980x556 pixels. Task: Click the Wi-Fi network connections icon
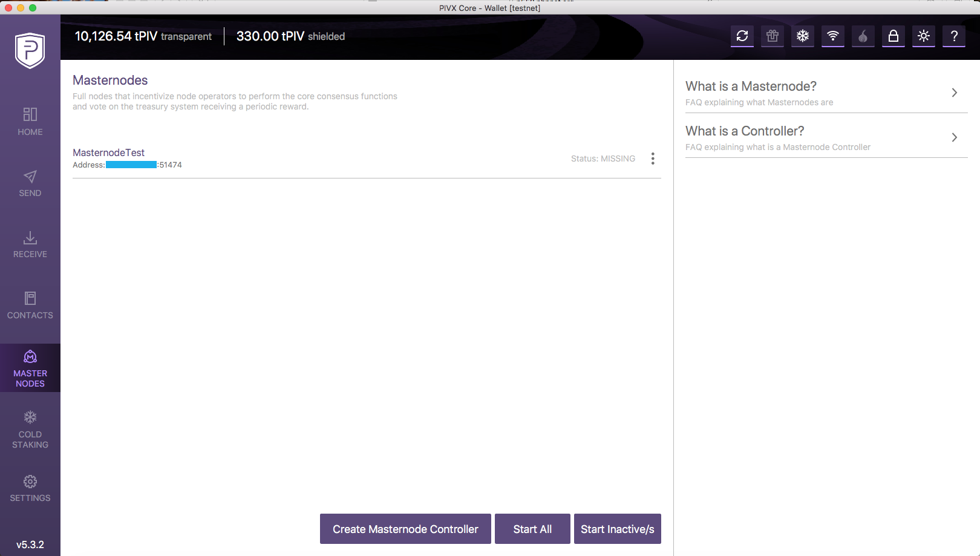pyautogui.click(x=833, y=36)
